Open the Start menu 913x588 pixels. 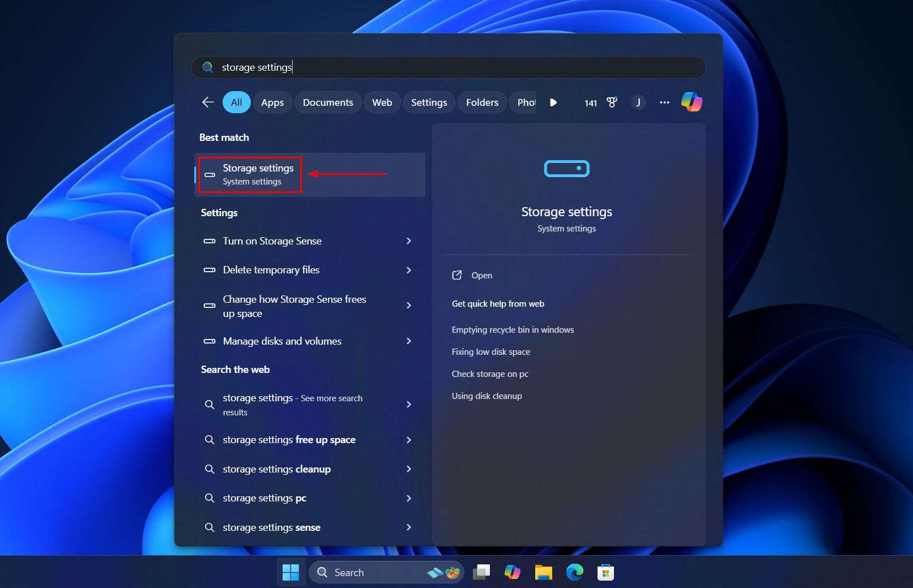coord(291,572)
